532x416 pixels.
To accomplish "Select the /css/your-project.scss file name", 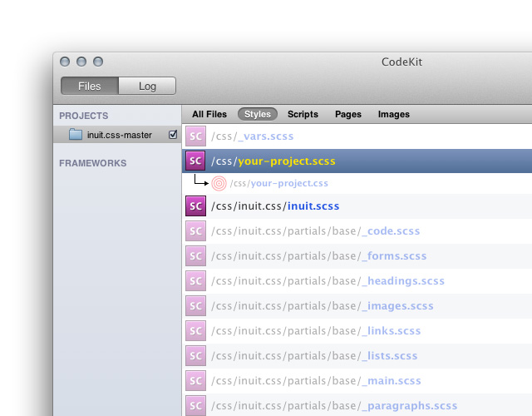I will coord(273,161).
